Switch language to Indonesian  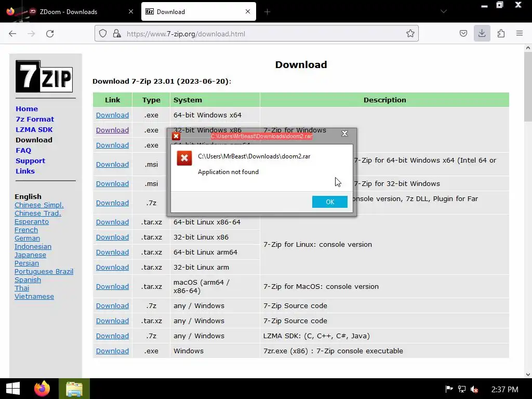tap(33, 246)
